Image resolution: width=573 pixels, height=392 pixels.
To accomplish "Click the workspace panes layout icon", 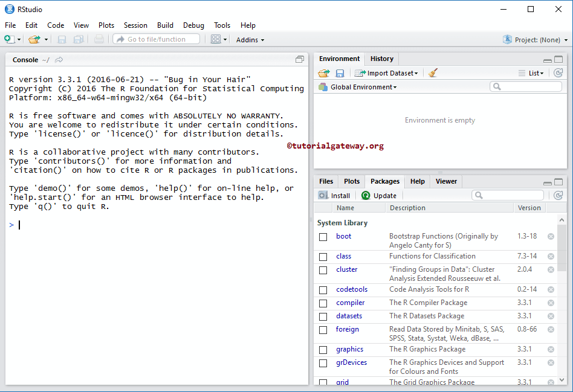I will 216,39.
